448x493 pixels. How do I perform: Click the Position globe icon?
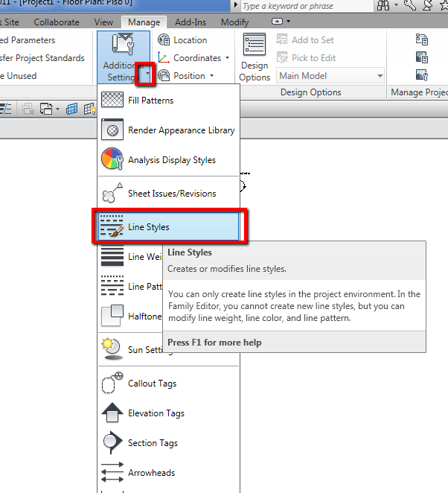[x=164, y=76]
